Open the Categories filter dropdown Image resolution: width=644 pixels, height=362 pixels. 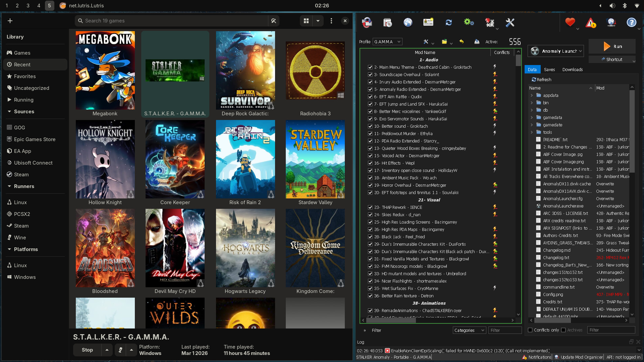tap(469, 330)
